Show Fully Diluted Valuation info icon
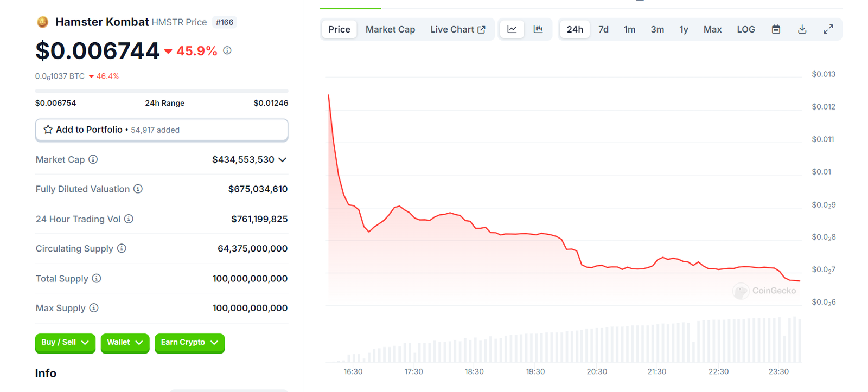 (x=138, y=189)
